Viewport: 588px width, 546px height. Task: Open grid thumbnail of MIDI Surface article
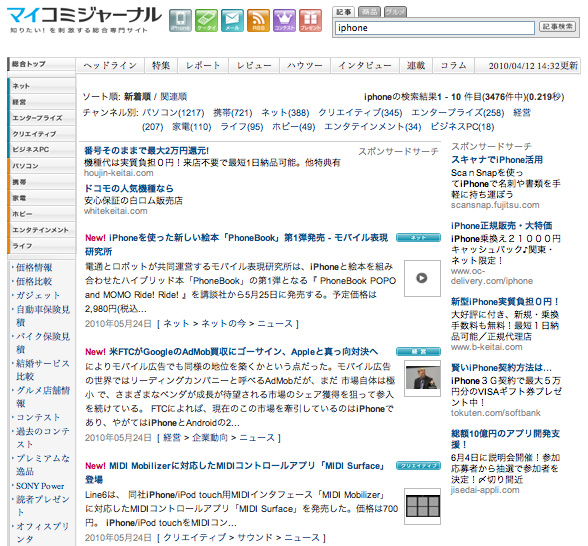[x=422, y=506]
